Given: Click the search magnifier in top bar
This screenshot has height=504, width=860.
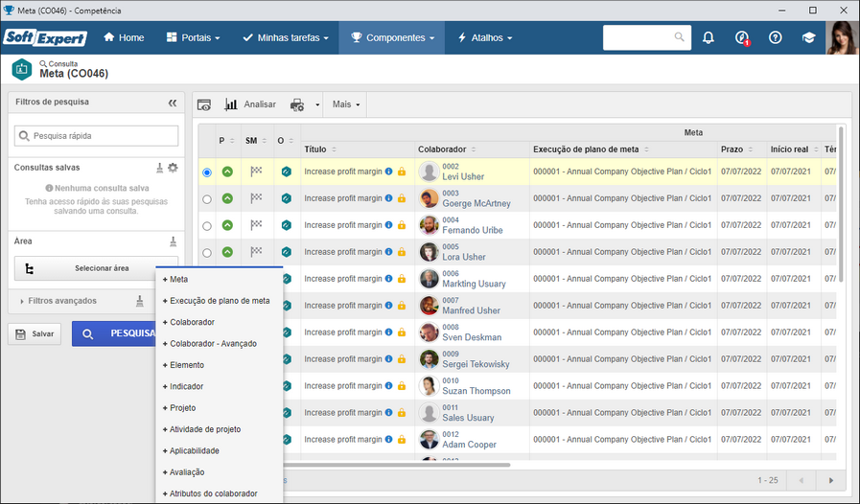Looking at the screenshot, I should [x=679, y=37].
